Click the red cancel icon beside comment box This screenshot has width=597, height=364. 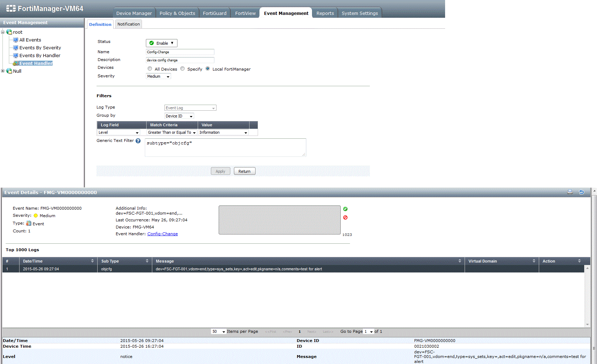tap(345, 217)
